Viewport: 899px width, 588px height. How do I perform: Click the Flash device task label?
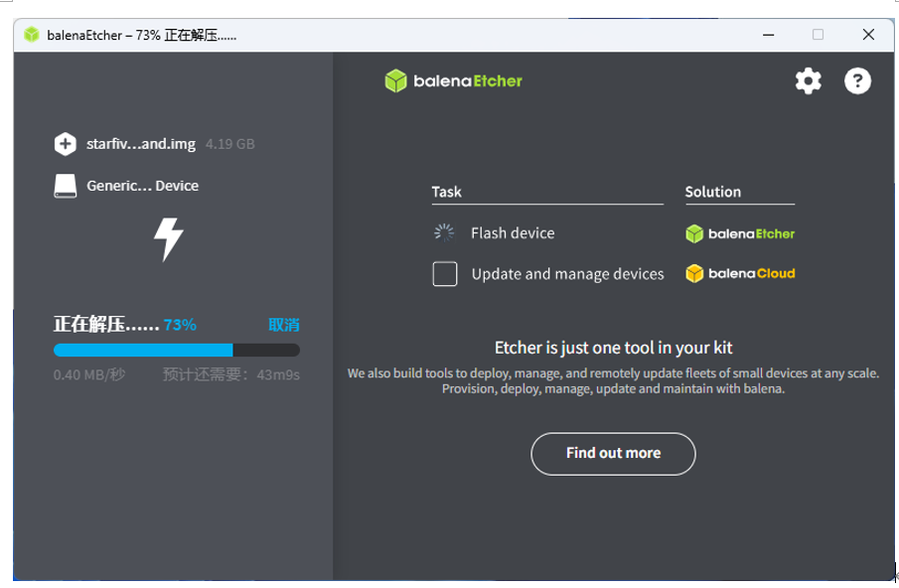coord(513,232)
